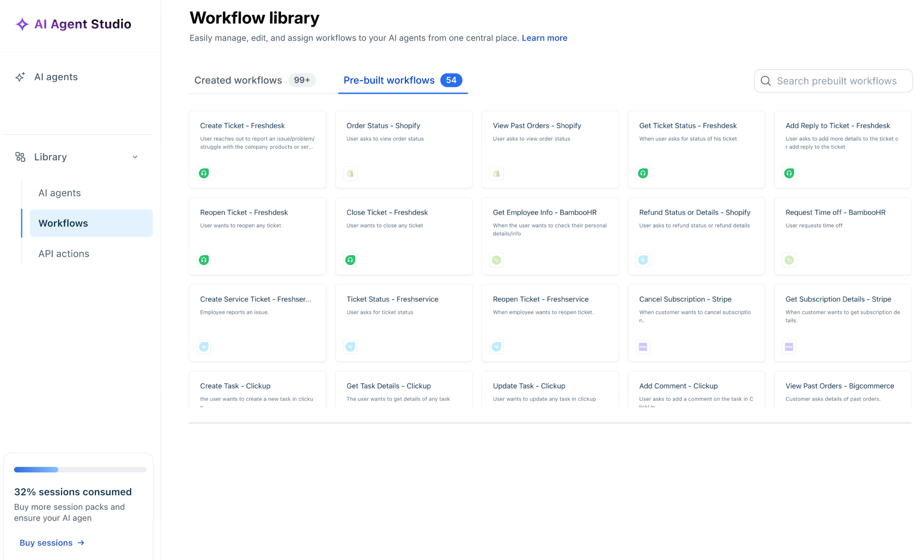Click 'User wants to reopen any ticket' description
924x560 pixels.
click(240, 226)
